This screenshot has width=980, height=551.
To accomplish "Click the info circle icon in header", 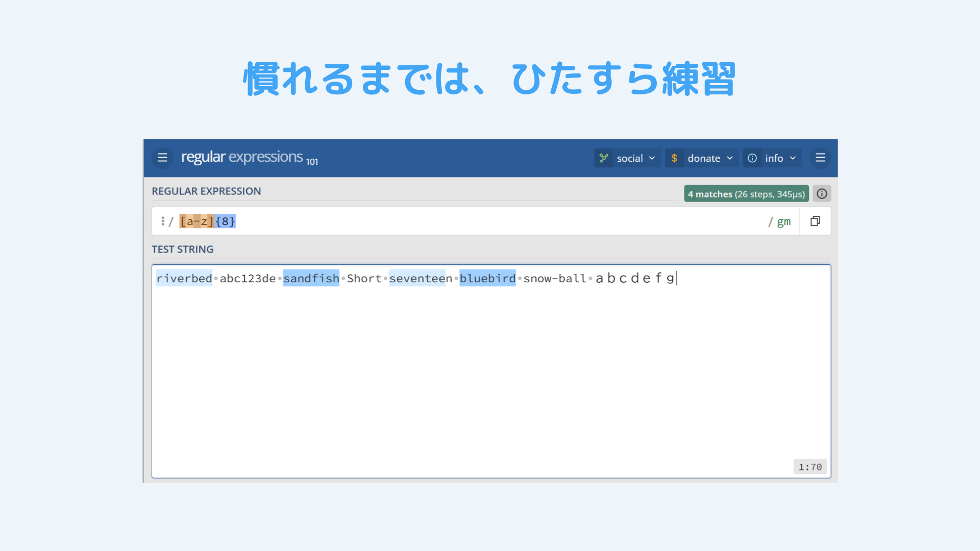I will pos(752,158).
